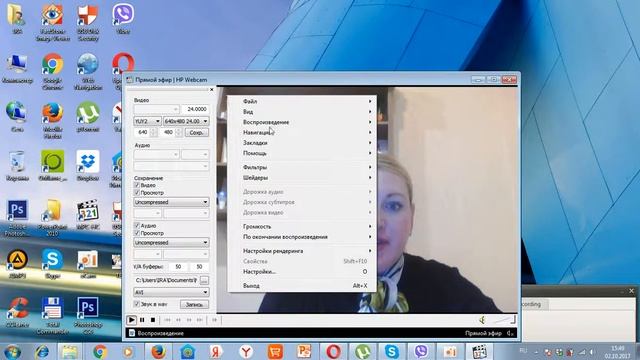Click the Stop button in player toolbar
640x360 pixels.
click(x=153, y=320)
